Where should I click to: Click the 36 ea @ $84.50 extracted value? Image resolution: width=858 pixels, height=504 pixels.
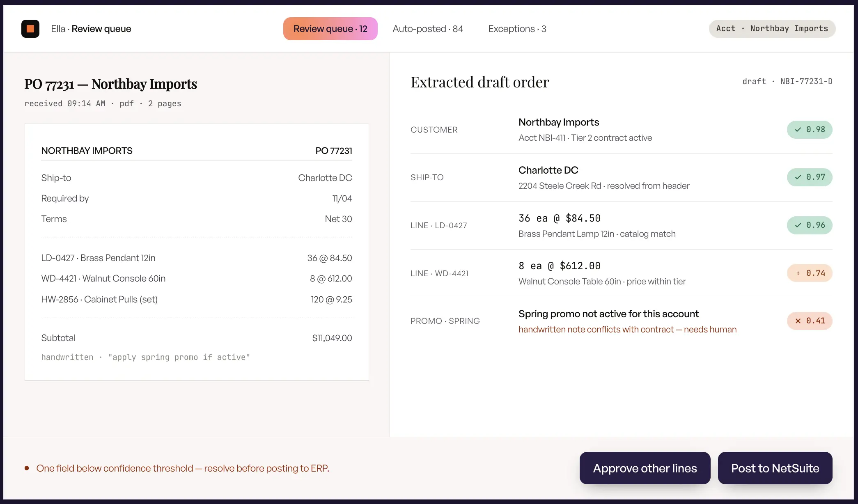click(x=560, y=218)
